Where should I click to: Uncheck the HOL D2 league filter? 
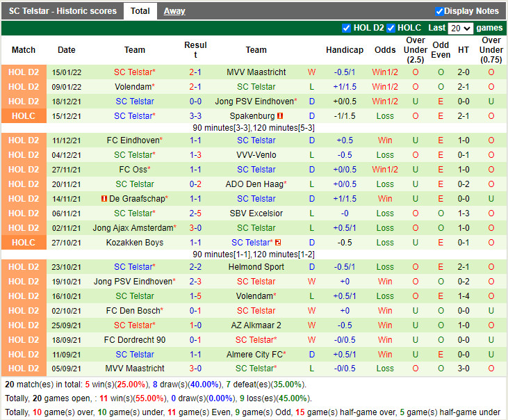pos(346,29)
